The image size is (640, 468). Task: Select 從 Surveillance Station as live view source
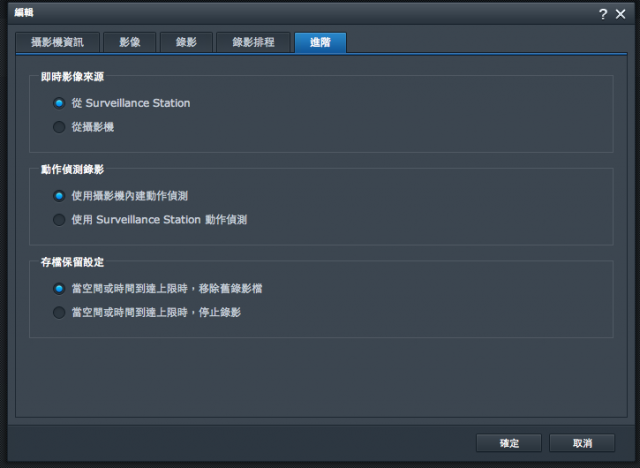[x=60, y=103]
